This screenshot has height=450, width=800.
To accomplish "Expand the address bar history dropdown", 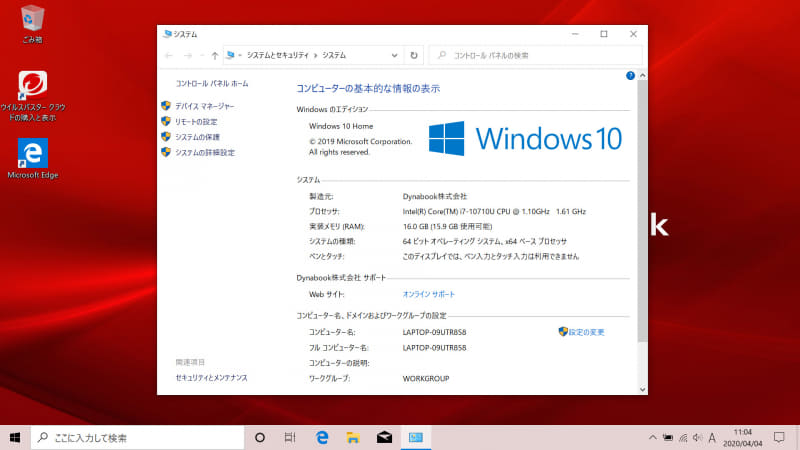I will click(x=394, y=56).
